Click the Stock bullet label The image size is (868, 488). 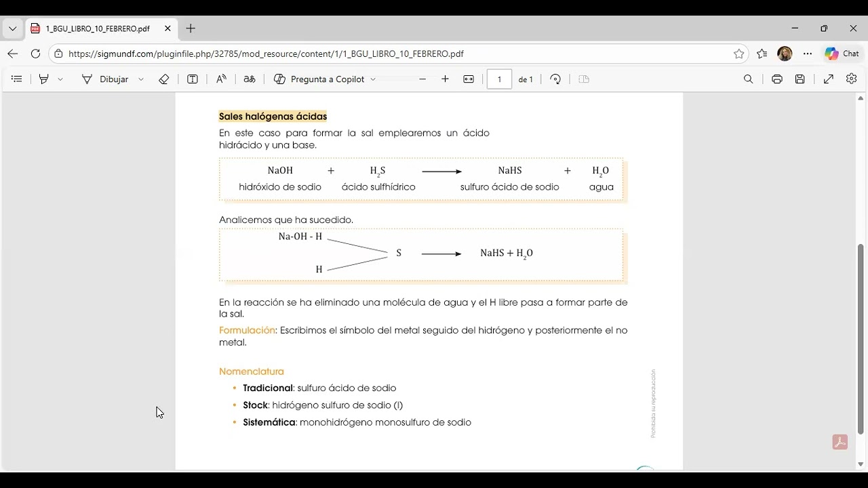pyautogui.click(x=256, y=405)
